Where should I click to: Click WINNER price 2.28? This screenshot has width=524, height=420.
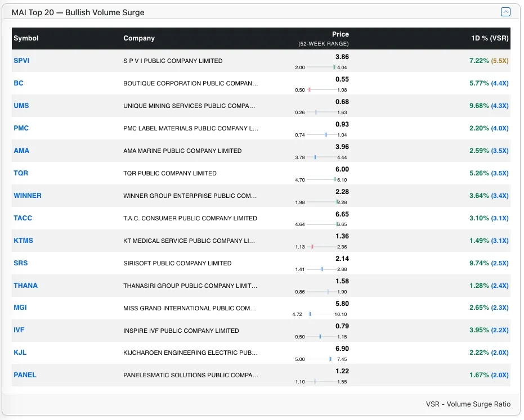[x=342, y=192]
